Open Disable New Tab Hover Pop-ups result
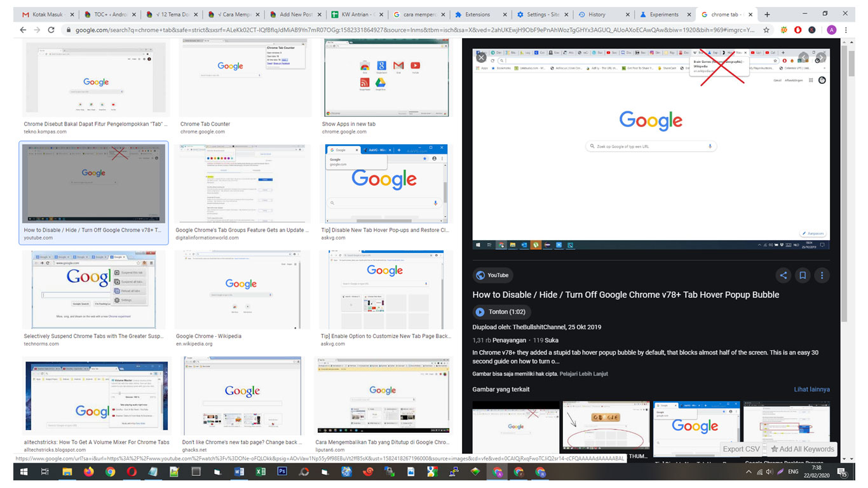 (386, 184)
